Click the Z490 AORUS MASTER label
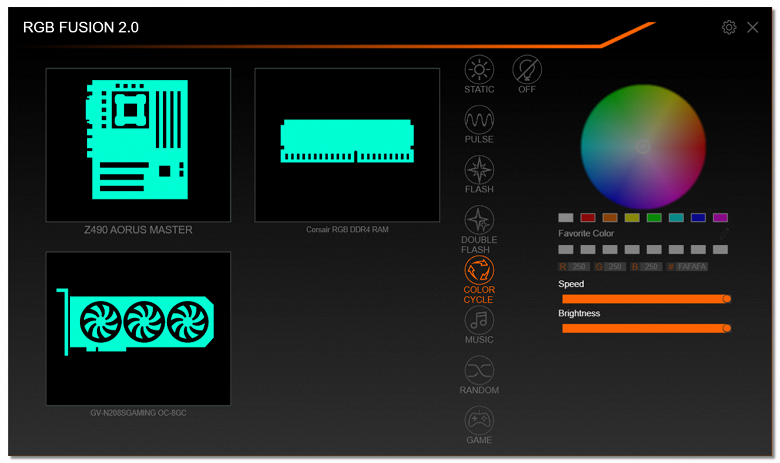 (138, 230)
